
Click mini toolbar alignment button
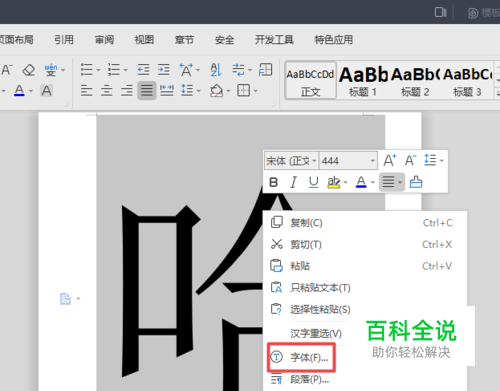392,182
